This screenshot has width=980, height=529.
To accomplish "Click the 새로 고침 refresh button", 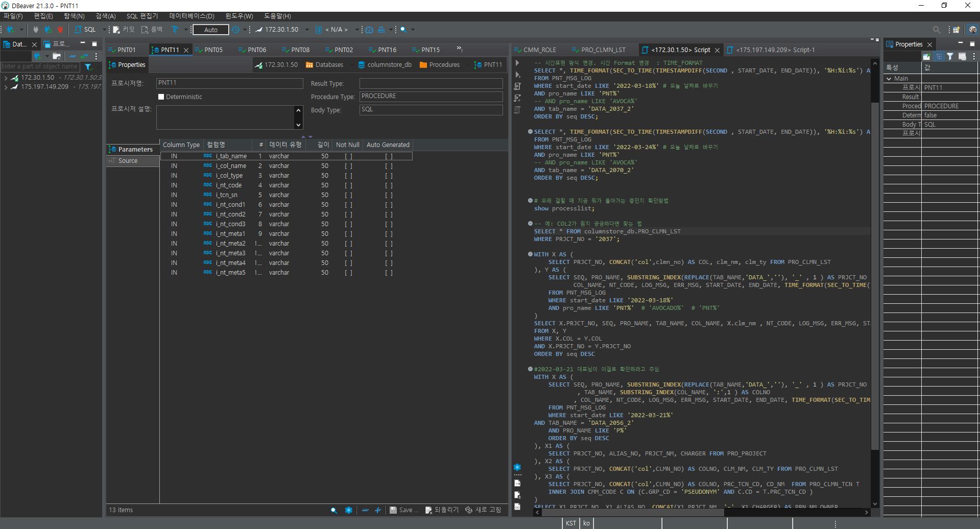I will (x=483, y=510).
